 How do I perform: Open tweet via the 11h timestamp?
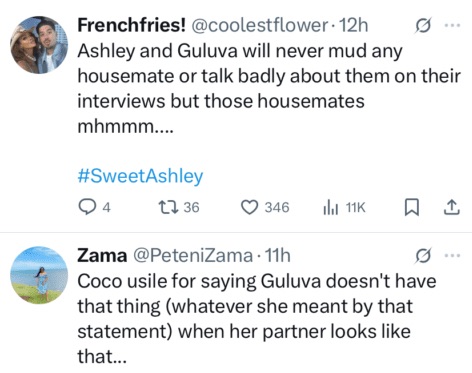pos(277,256)
